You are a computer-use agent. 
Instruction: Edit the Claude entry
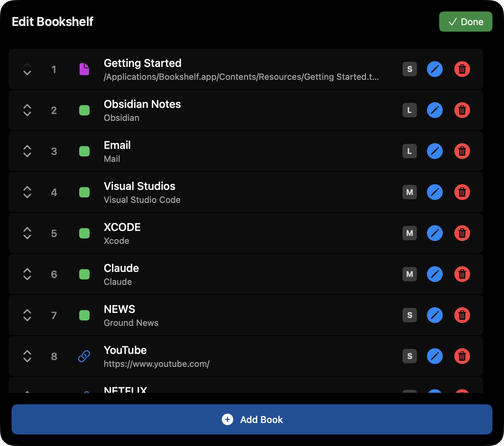click(435, 274)
